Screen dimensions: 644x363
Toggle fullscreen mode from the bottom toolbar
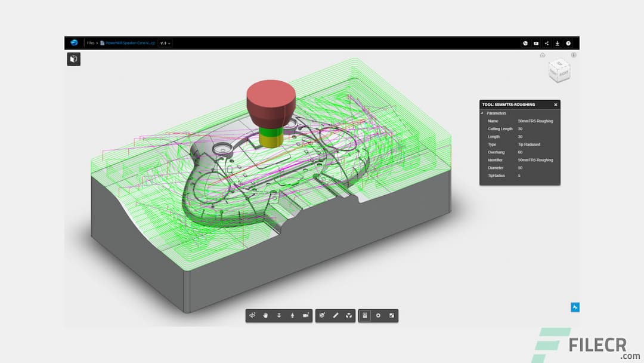(392, 316)
